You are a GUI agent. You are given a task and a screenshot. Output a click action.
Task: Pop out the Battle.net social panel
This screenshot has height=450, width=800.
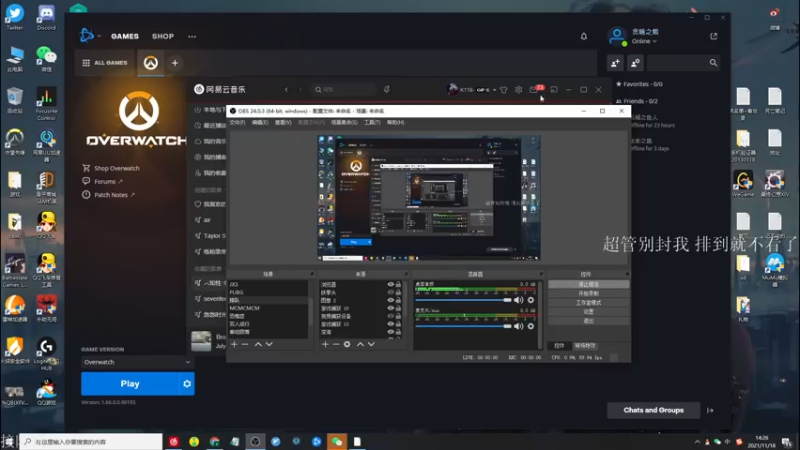click(714, 36)
